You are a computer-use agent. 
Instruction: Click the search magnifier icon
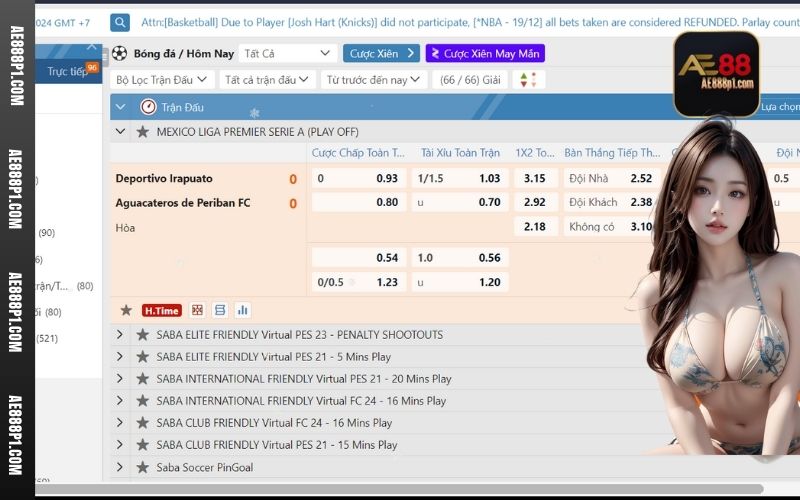(120, 22)
